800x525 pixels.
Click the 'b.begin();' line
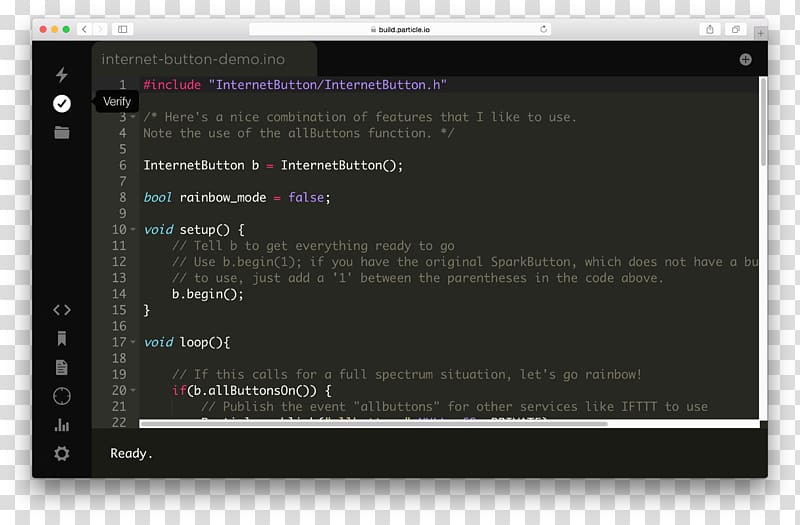[208, 294]
